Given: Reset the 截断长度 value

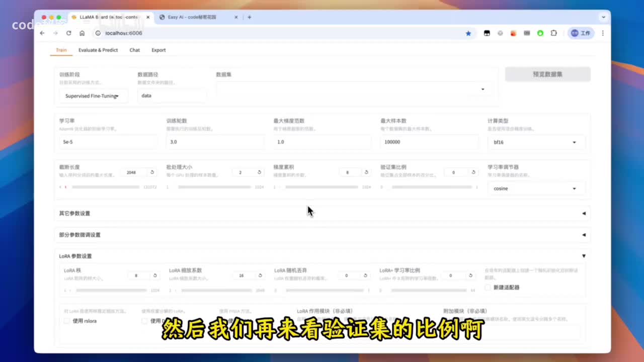Looking at the screenshot, I should [x=152, y=172].
